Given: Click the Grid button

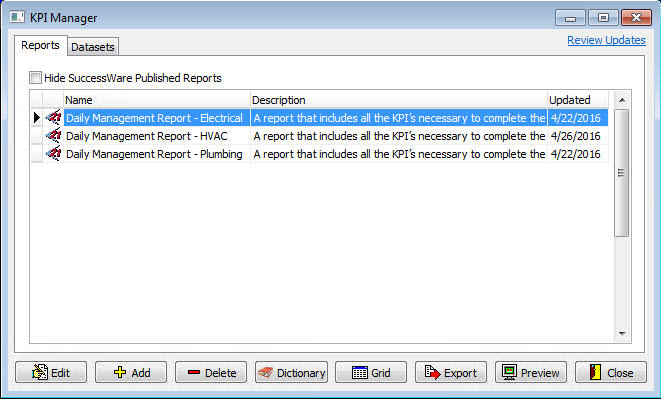Looking at the screenshot, I should [x=371, y=372].
